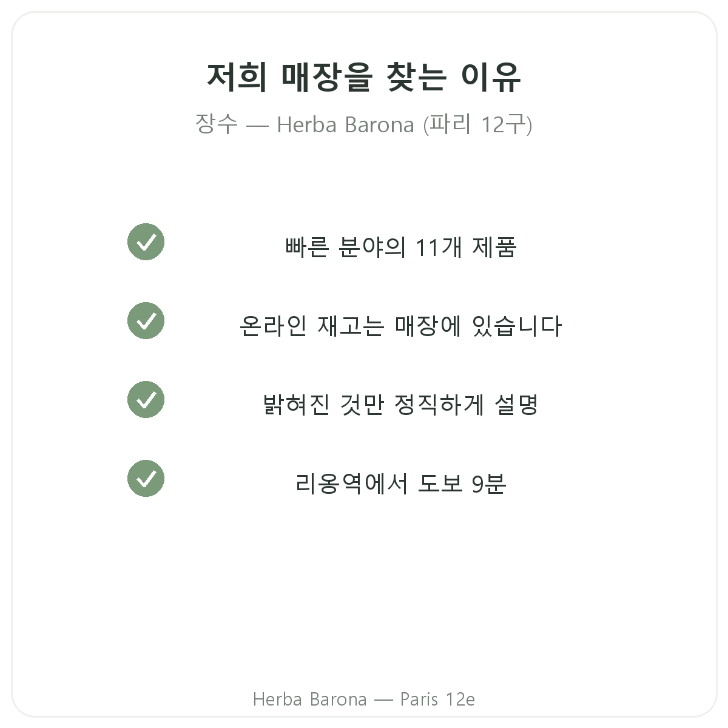Click the checkmark beside 리옹역에서 도보 9분
The image size is (728, 728).
[x=146, y=479]
